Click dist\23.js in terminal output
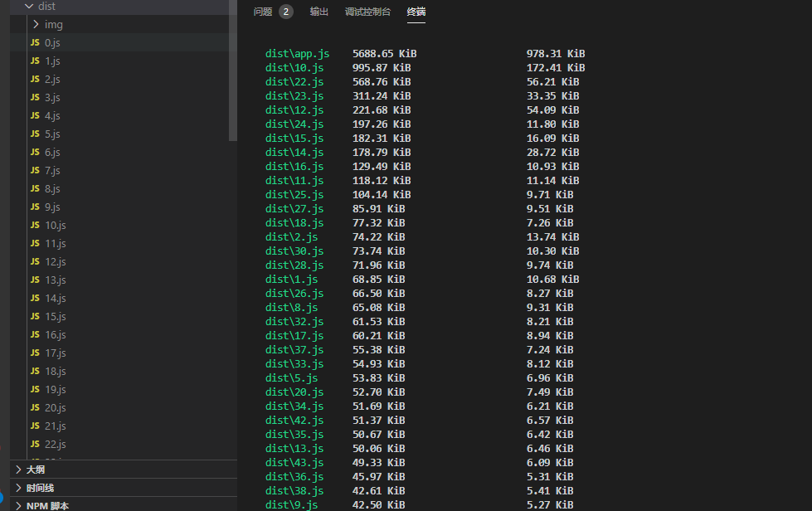Screen dimensions: 812x511 (294, 95)
